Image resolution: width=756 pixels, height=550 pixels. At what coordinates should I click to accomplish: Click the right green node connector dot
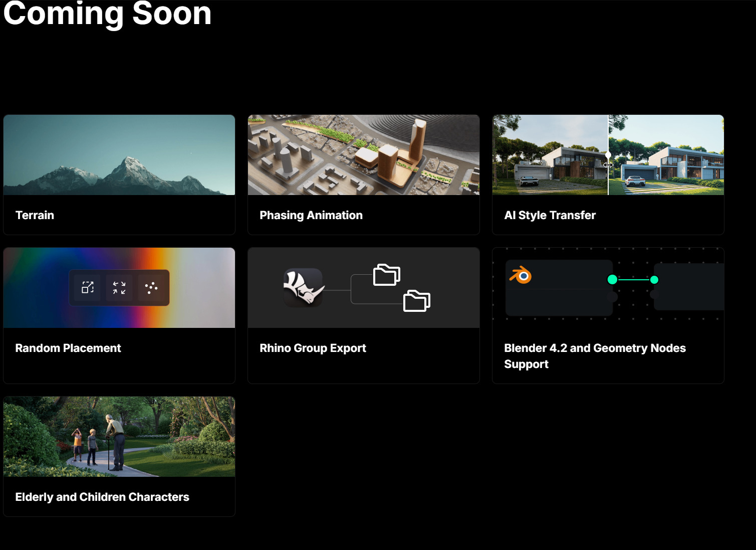coord(654,280)
